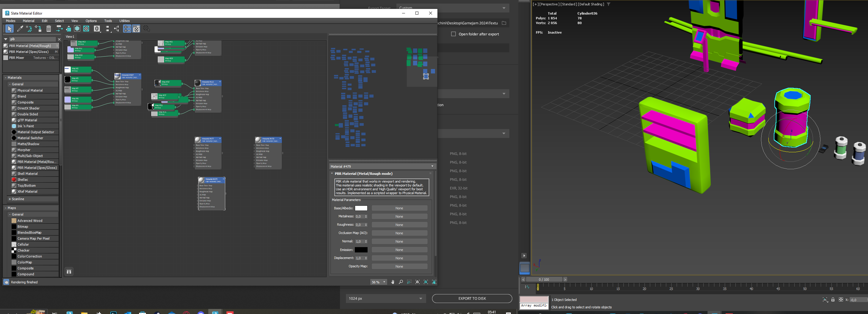This screenshot has height=314, width=868.
Task: Select the Pan tool hand icon
Action: point(393,282)
